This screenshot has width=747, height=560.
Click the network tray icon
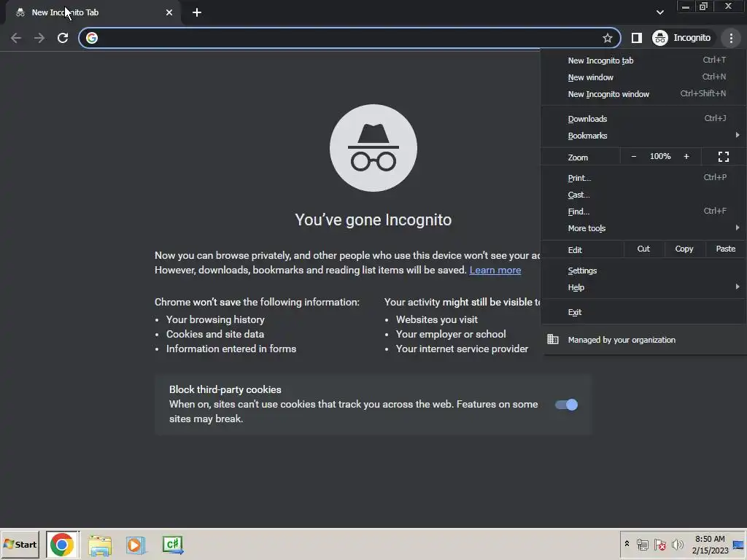tap(643, 544)
